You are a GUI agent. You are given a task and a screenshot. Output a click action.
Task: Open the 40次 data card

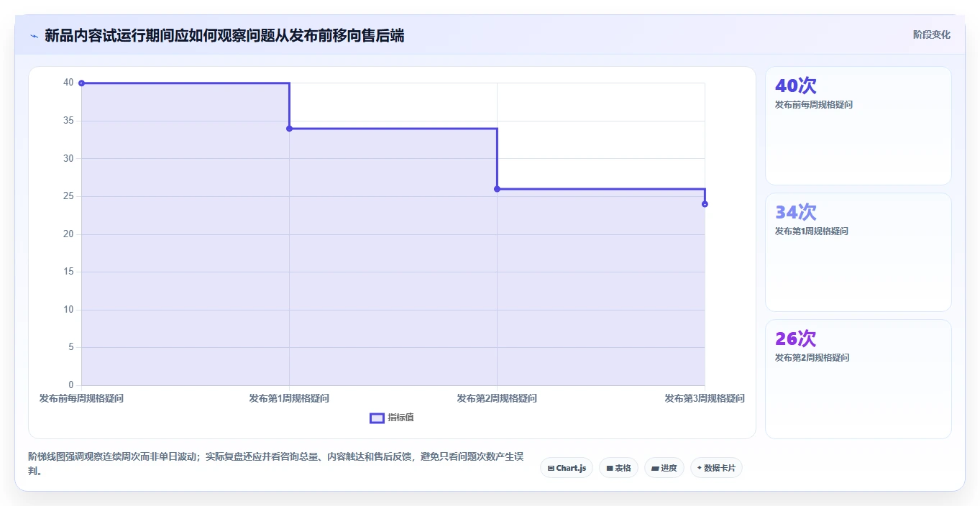858,126
